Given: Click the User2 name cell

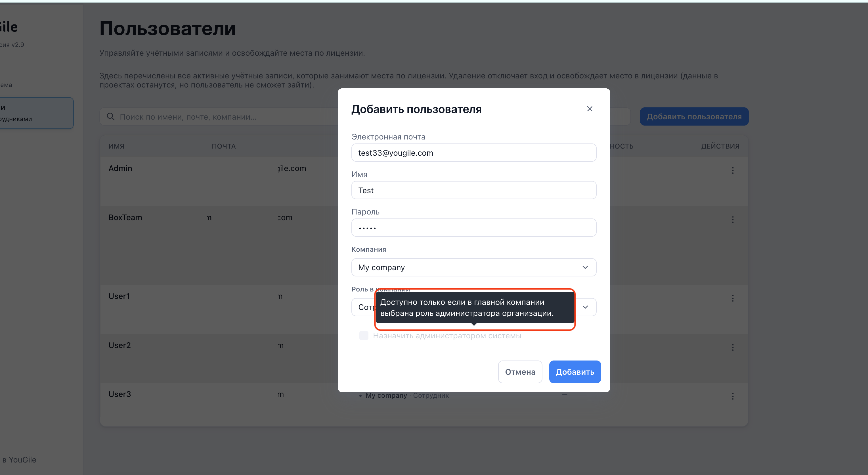Looking at the screenshot, I should pos(119,345).
